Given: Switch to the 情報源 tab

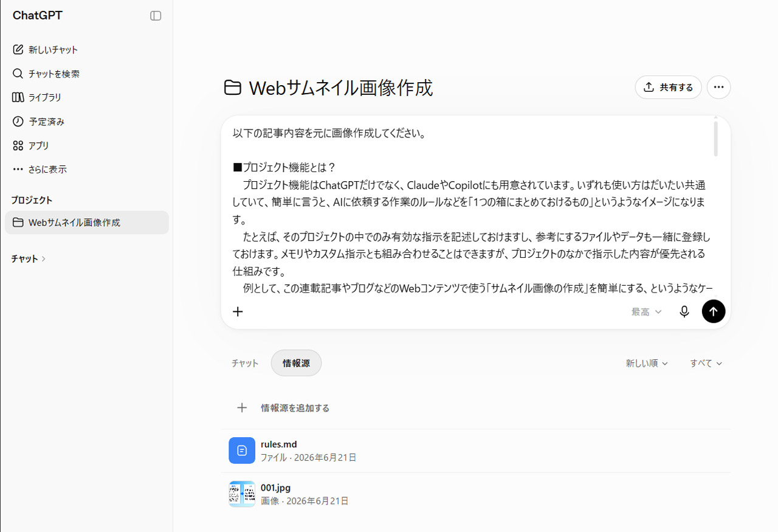Looking at the screenshot, I should 296,363.
